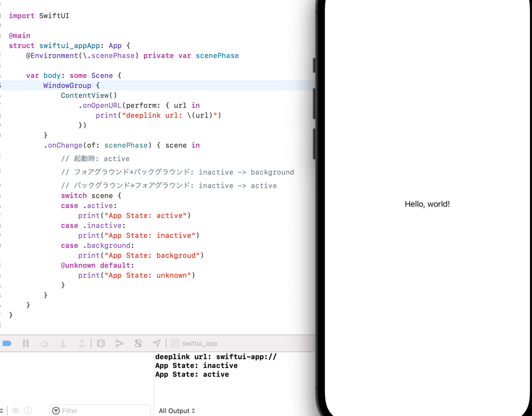Click the フォアグラウンド→バックグラウンド comment line

pos(177,172)
